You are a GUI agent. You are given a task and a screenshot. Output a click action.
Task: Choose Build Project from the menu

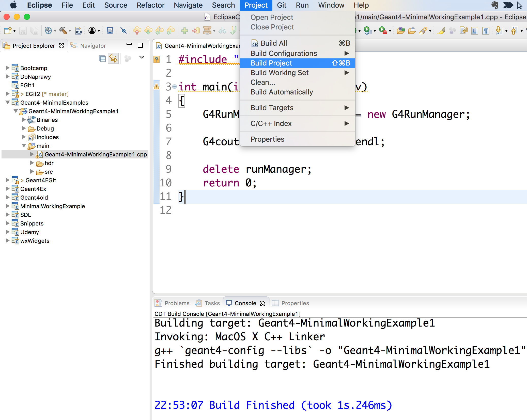(x=271, y=63)
